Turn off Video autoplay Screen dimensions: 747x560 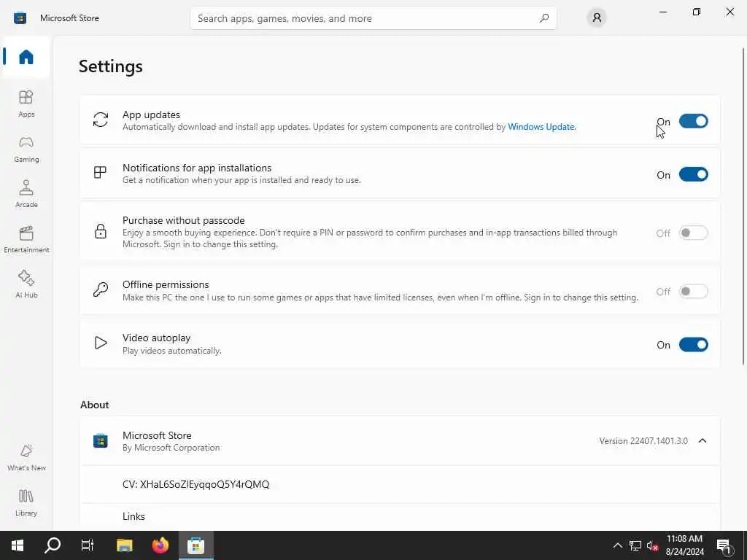[693, 344]
